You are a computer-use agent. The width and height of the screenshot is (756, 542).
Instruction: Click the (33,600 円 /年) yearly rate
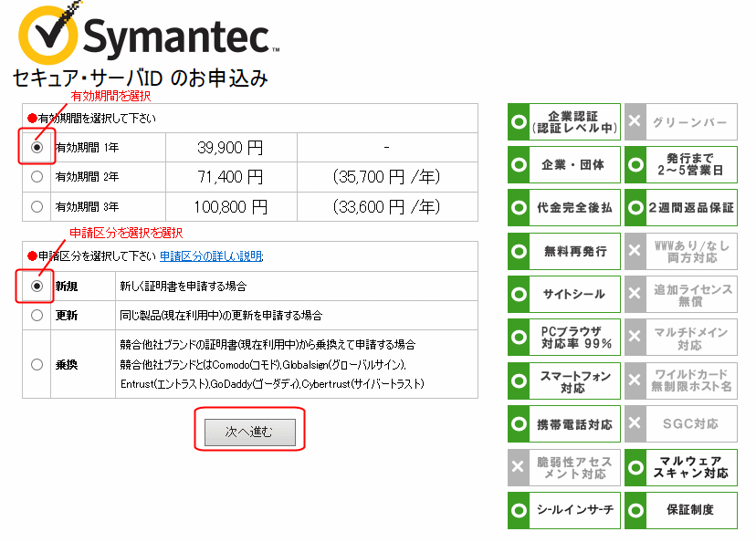click(387, 207)
